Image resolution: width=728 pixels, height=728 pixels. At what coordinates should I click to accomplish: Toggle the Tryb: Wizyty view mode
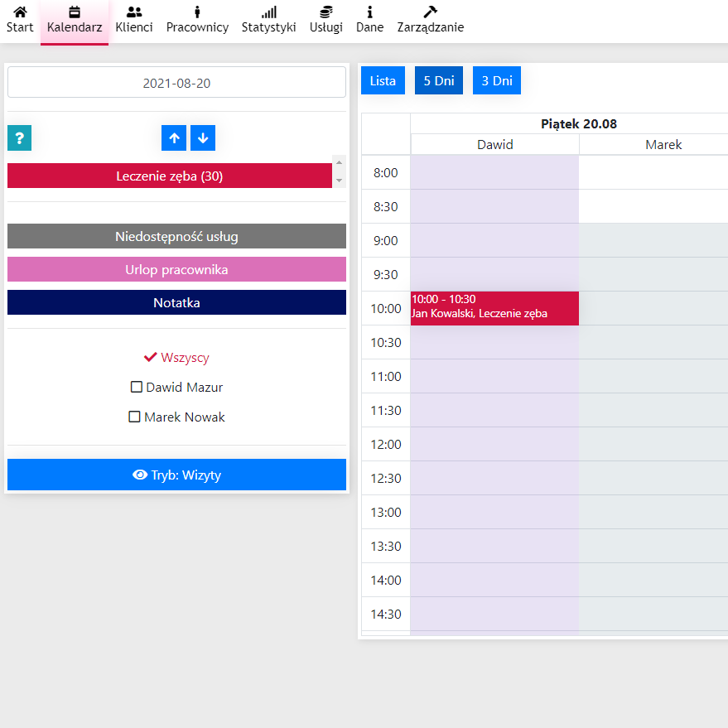click(176, 475)
